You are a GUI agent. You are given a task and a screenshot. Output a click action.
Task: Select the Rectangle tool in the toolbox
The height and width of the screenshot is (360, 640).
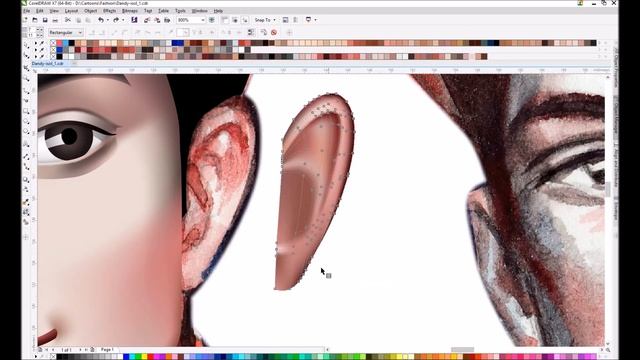(26, 111)
